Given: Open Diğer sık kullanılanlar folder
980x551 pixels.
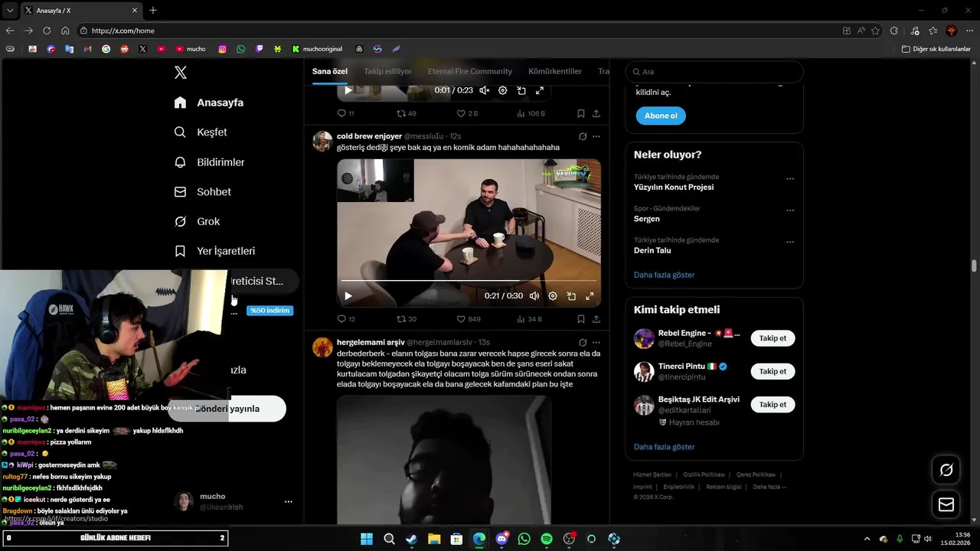Looking at the screenshot, I should coord(936,49).
